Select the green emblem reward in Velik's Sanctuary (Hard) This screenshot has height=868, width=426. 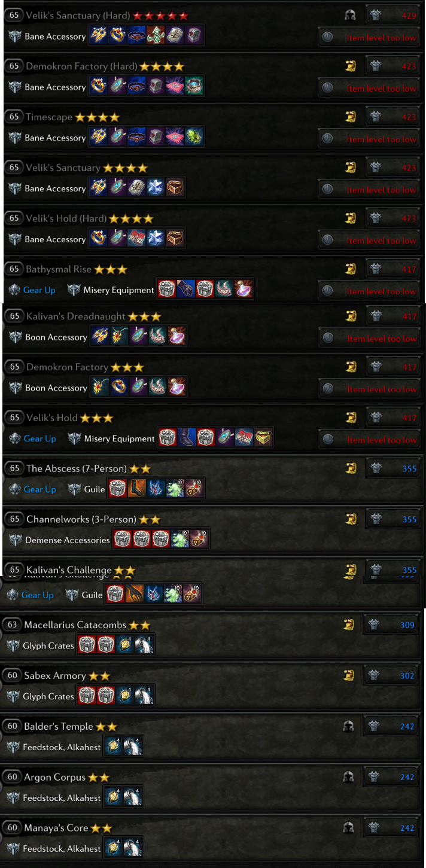[x=156, y=36]
